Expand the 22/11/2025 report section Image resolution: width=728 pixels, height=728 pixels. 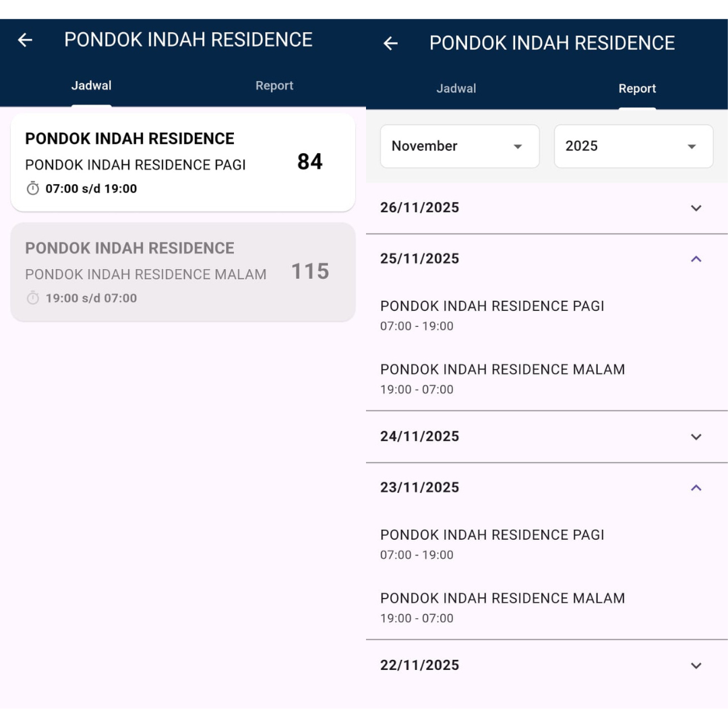pyautogui.click(x=696, y=665)
